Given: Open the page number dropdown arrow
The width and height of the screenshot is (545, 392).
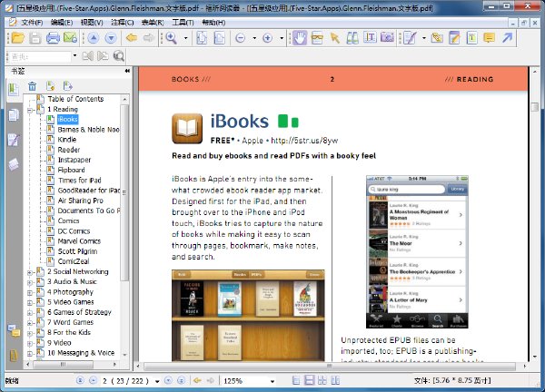Looking at the screenshot, I should 157,381.
